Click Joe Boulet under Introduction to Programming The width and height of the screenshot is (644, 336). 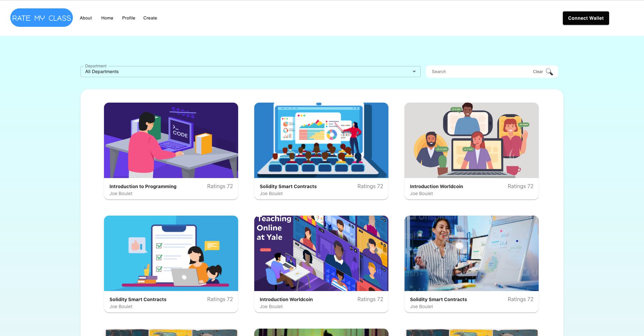[x=121, y=193]
